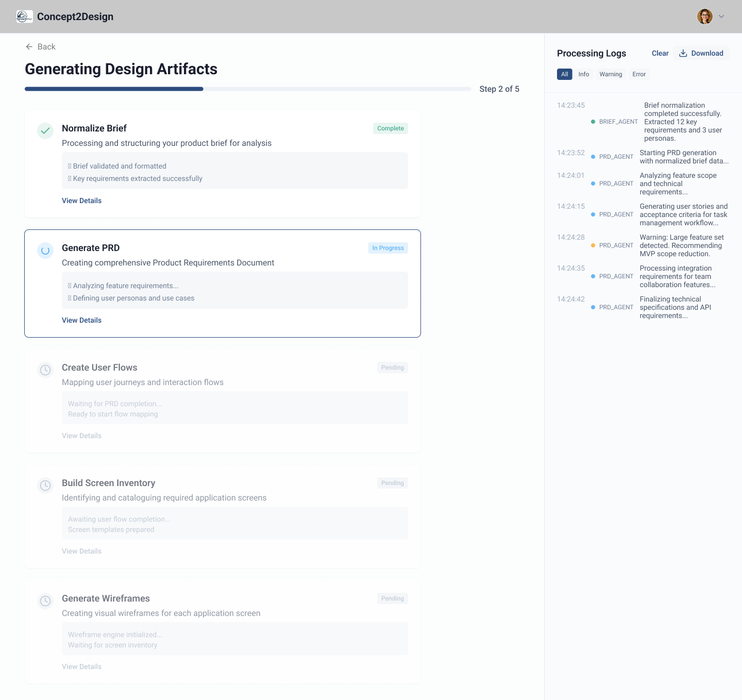The width and height of the screenshot is (742, 700).
Task: Click the Concept2Design logo icon
Action: tap(25, 16)
